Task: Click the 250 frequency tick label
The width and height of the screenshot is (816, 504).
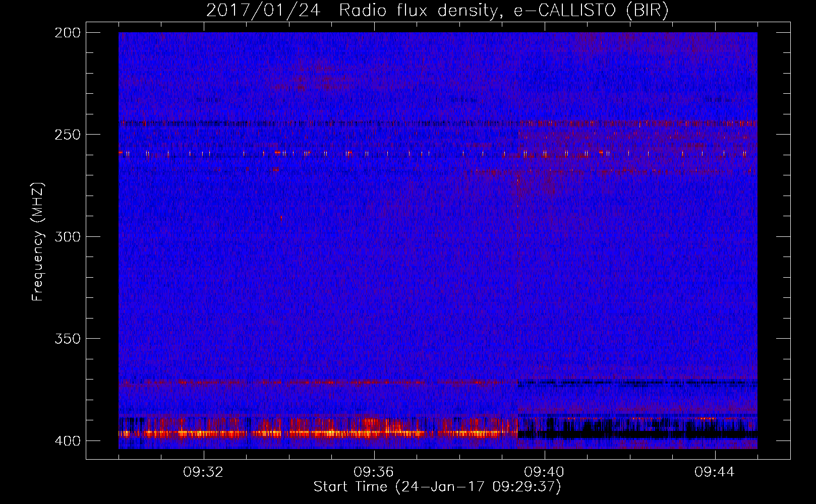Action: click(67, 135)
